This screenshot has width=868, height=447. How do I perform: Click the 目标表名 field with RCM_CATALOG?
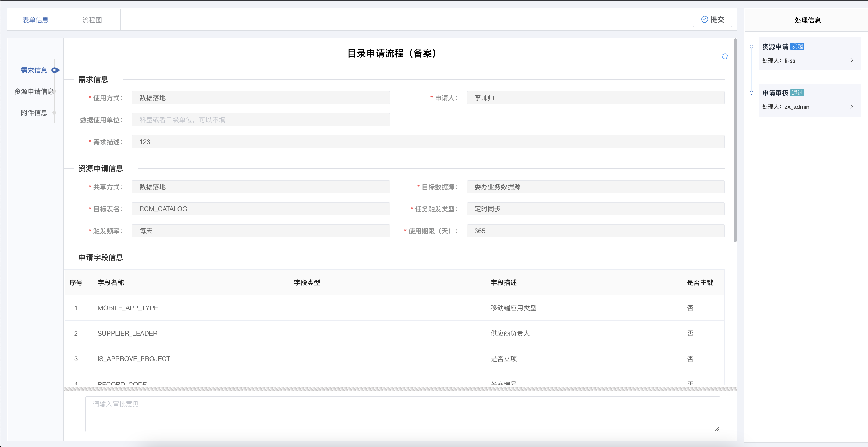[260, 209]
